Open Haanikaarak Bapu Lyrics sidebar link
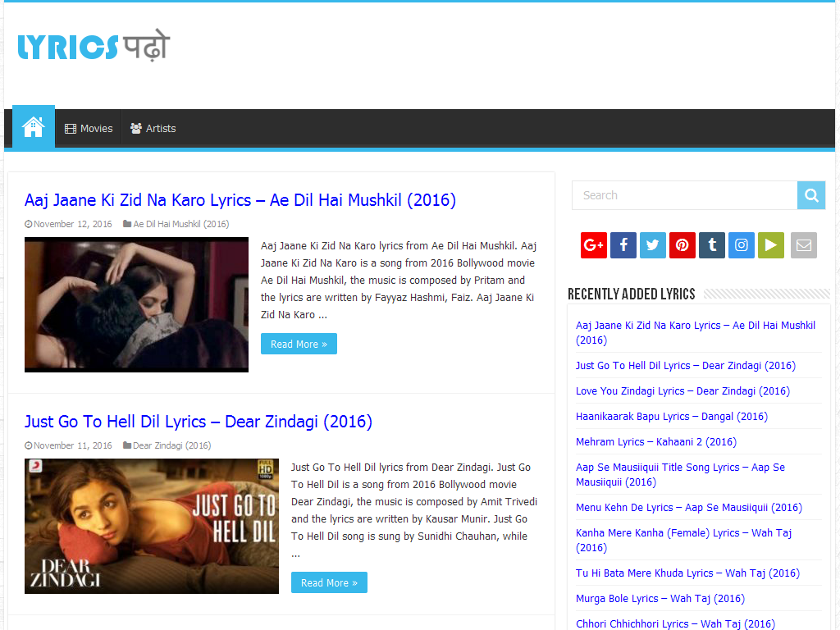Viewport: 840px width, 630px height. (672, 417)
